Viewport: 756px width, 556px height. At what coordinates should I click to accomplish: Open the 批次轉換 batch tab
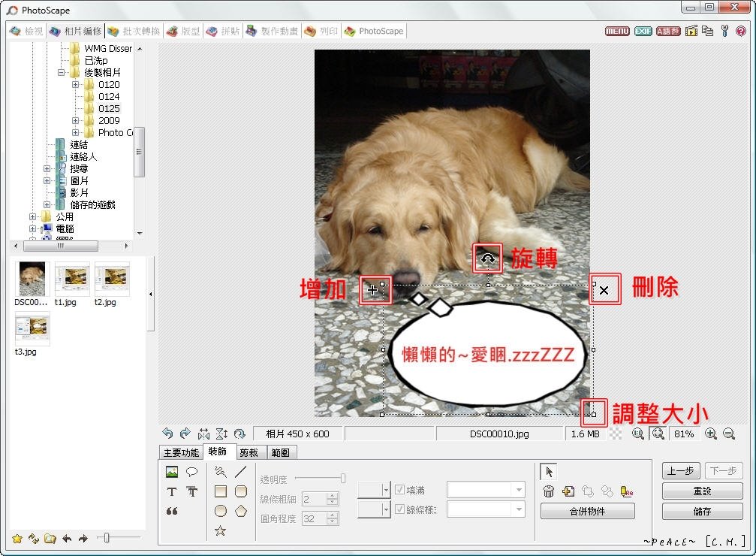[x=134, y=31]
